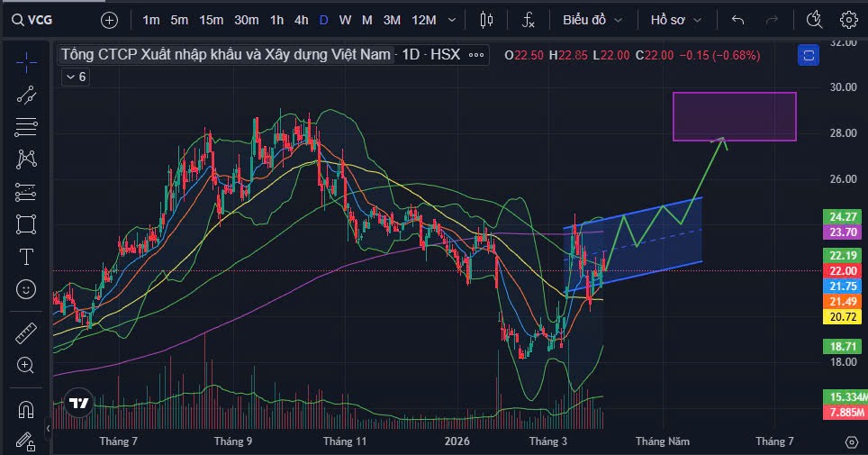The width and height of the screenshot is (868, 455).
Task: Open symbol search for VCG
Action: click(32, 20)
